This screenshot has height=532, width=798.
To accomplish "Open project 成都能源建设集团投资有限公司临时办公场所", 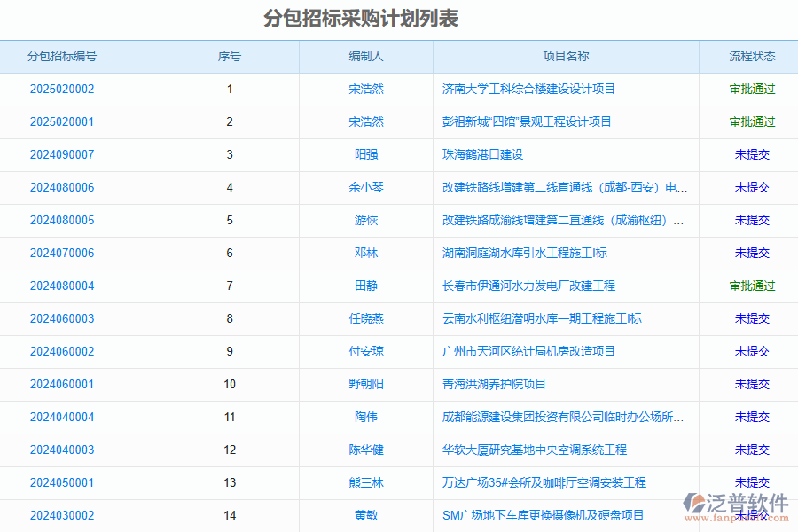I will coord(563,417).
